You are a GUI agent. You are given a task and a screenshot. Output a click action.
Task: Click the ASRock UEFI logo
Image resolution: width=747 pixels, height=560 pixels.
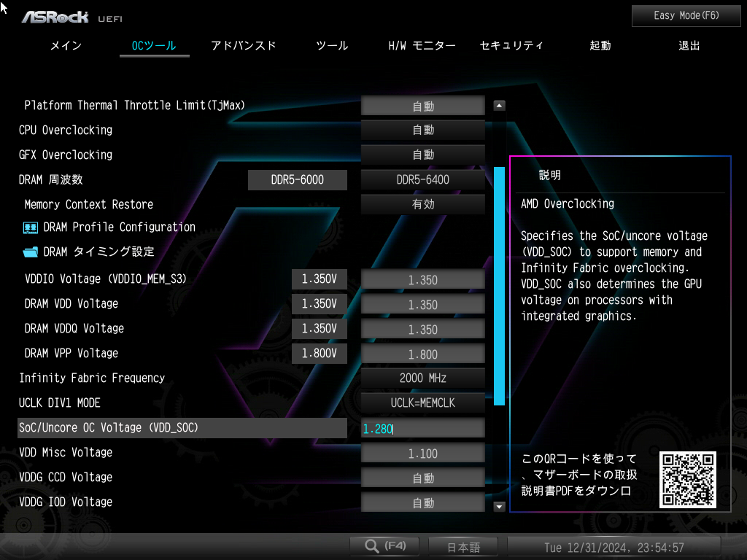72,17
